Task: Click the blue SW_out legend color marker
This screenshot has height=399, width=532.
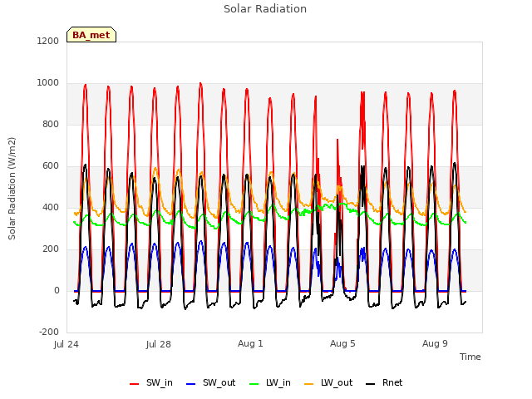Action: (x=191, y=384)
